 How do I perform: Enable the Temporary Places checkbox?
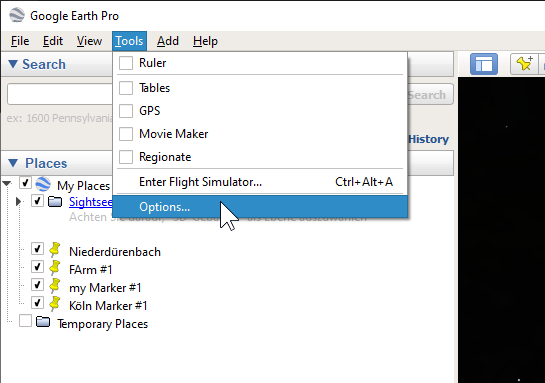click(25, 321)
